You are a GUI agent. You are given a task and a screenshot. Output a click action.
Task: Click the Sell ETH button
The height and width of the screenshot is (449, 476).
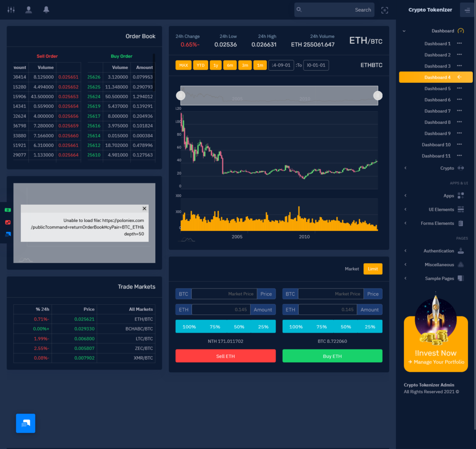[225, 355]
